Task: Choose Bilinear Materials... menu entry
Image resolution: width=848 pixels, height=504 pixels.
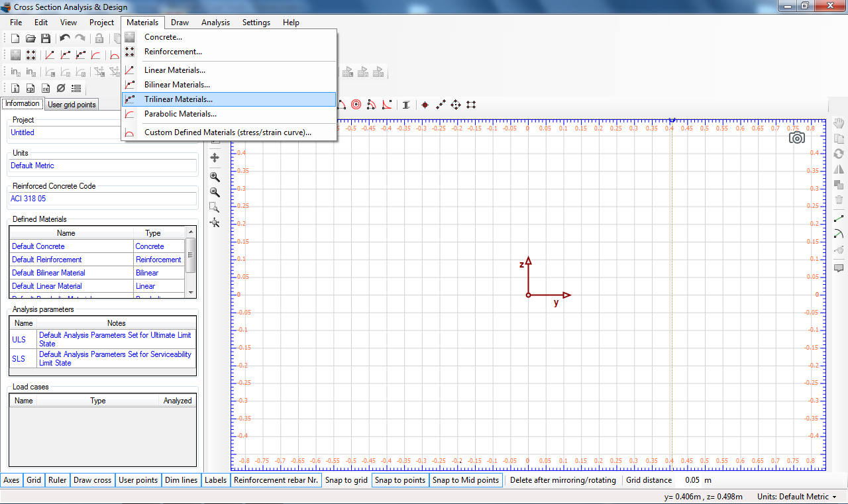Action: point(229,85)
